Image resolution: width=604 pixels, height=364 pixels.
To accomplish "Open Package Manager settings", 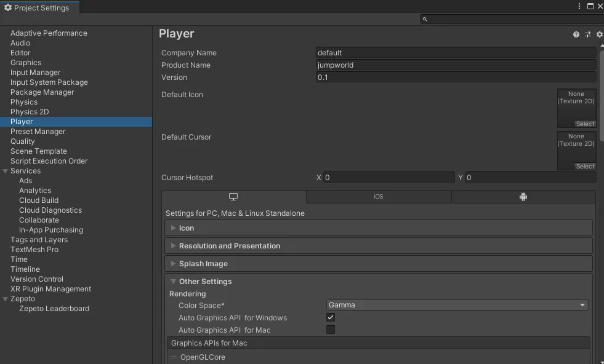I will point(42,92).
